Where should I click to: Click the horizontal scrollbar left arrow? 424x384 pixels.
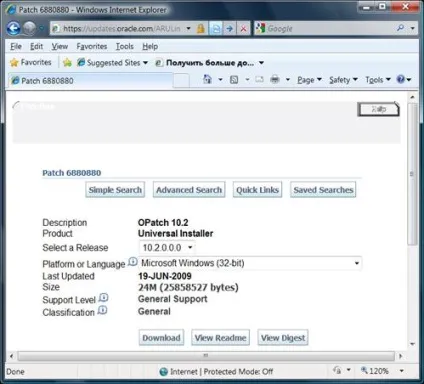click(x=11, y=356)
